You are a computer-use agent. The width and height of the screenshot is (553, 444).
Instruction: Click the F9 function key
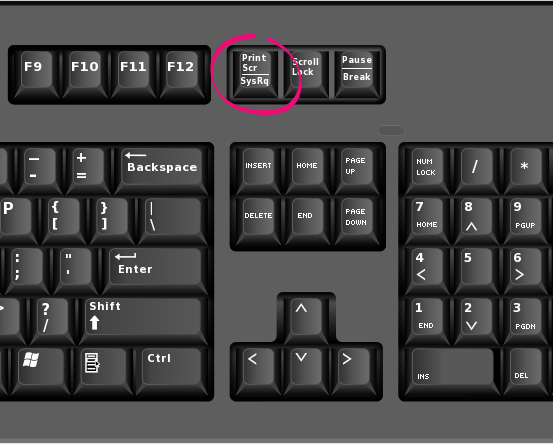[36, 74]
